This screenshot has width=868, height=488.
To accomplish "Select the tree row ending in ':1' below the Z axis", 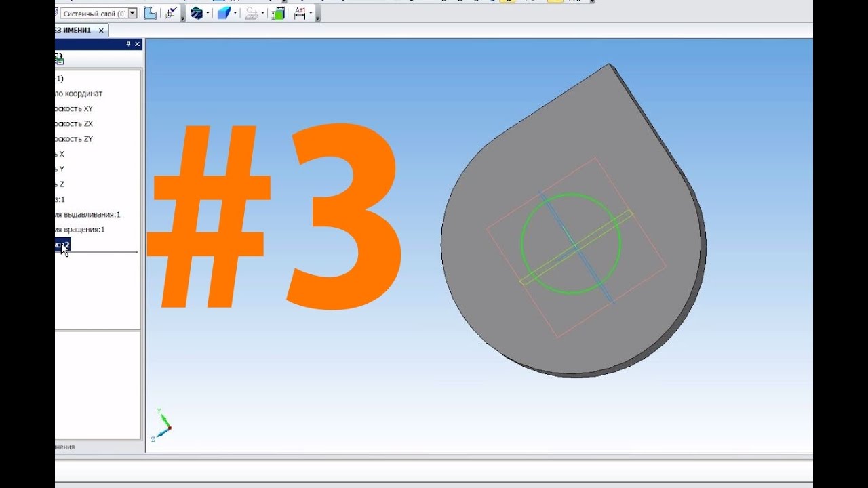I will [60, 199].
